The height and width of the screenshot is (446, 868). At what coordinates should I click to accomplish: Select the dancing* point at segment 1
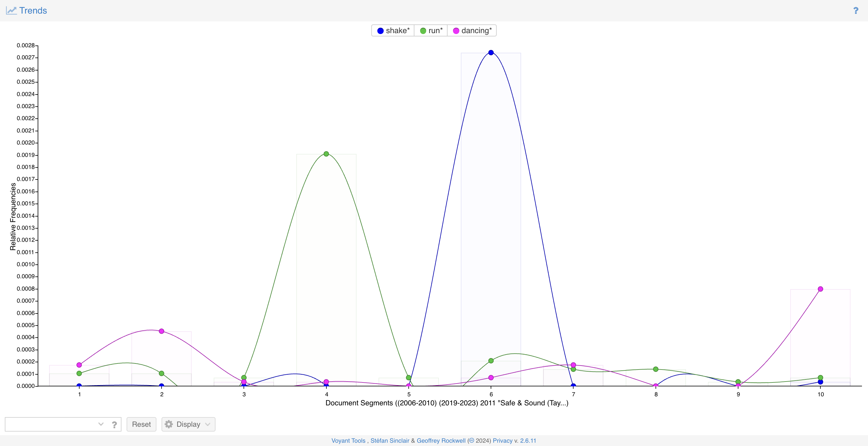pos(79,365)
